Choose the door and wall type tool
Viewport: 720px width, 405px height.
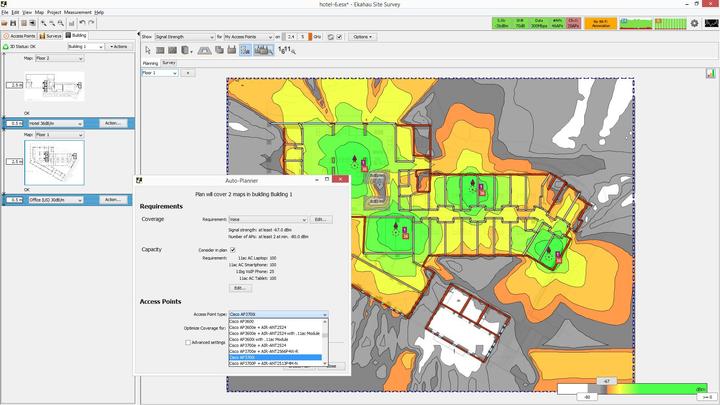[x=186, y=50]
